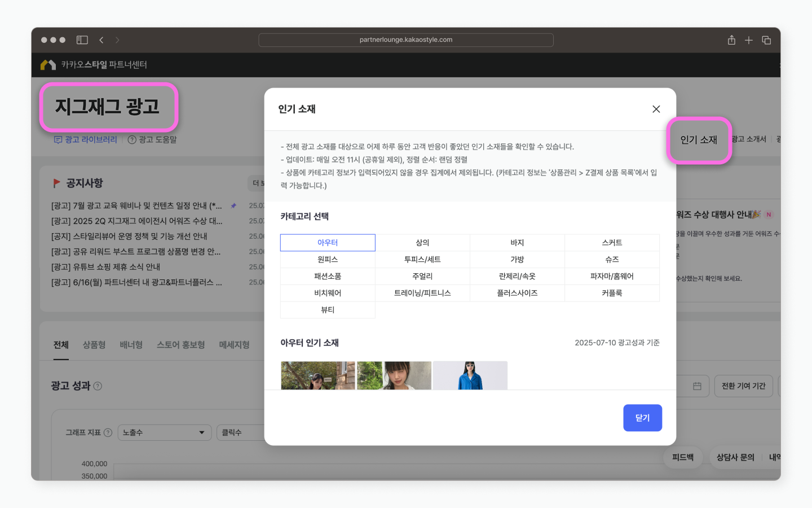
Task: Pick the 트레이닝/피트니스 category
Action: [422, 294]
